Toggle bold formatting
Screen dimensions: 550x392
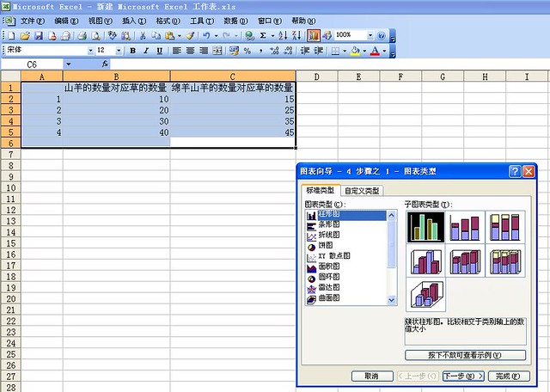click(x=132, y=51)
